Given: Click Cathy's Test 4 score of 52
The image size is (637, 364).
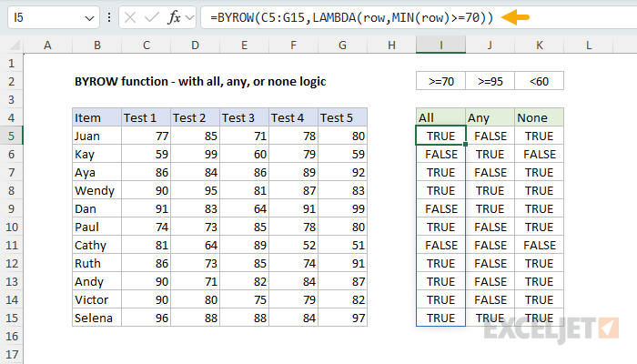Looking at the screenshot, I should 294,246.
